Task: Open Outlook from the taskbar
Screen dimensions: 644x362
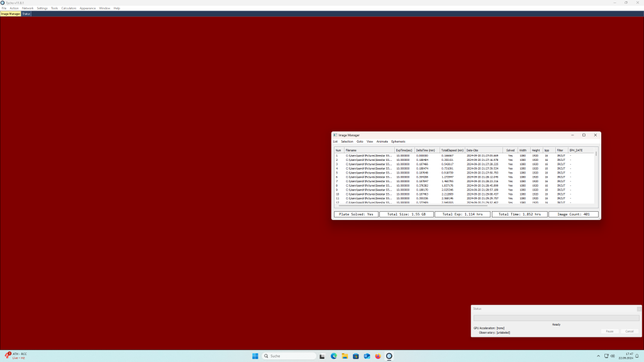Action: point(367,356)
